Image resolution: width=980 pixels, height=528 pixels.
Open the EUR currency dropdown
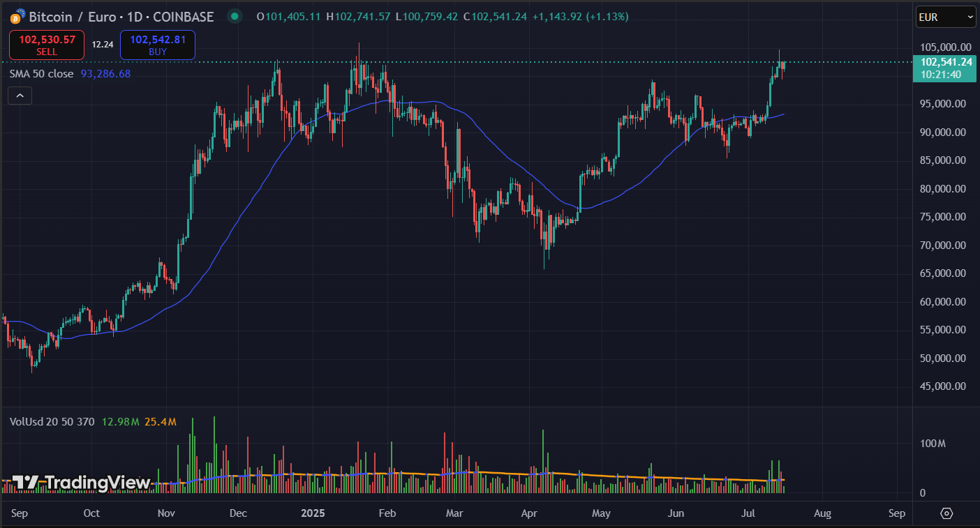click(946, 17)
